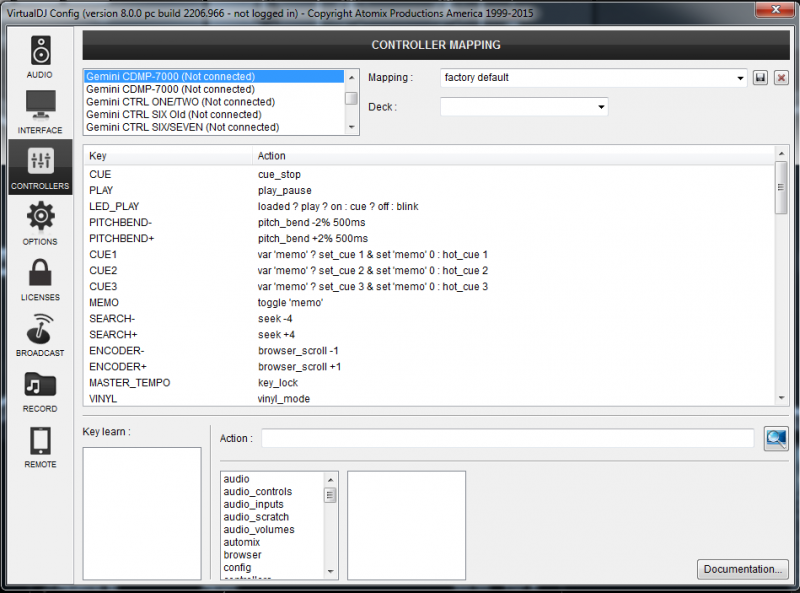Select the PITCHBEND+ key mapping row

[x=120, y=239]
